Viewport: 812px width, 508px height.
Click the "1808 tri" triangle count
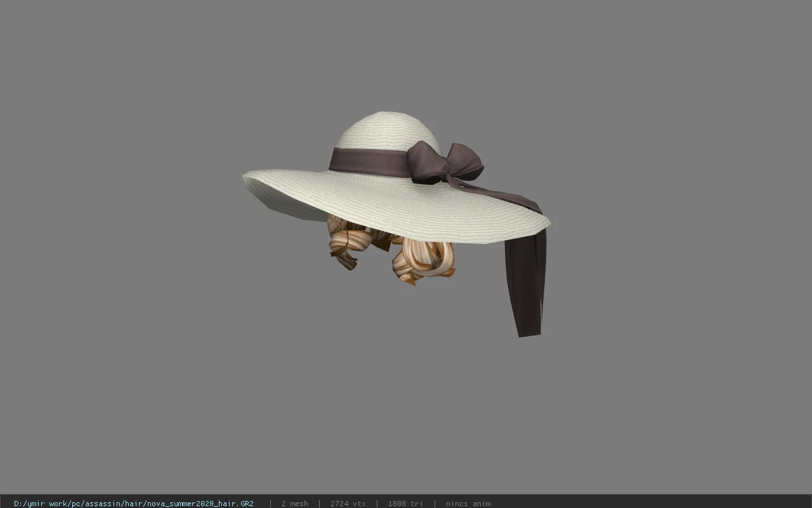coord(405,504)
